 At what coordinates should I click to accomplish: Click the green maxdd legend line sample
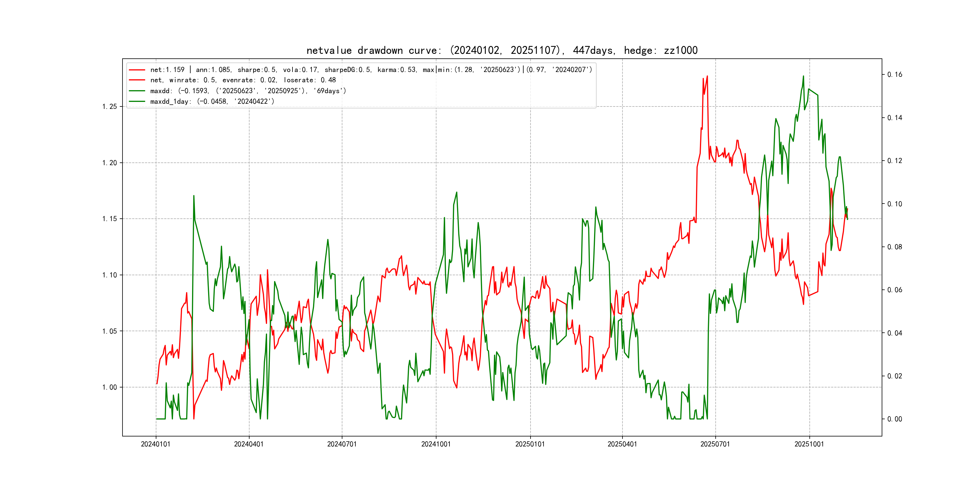tap(137, 91)
